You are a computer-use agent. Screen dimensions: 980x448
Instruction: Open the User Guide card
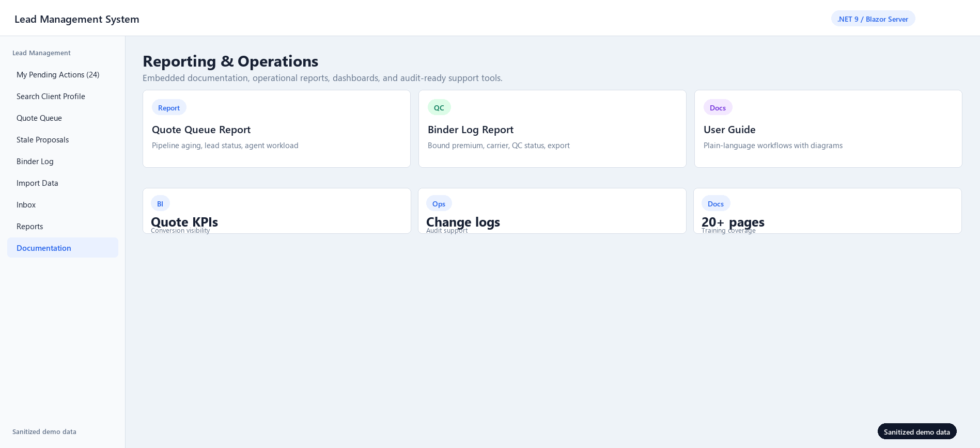[x=828, y=129]
